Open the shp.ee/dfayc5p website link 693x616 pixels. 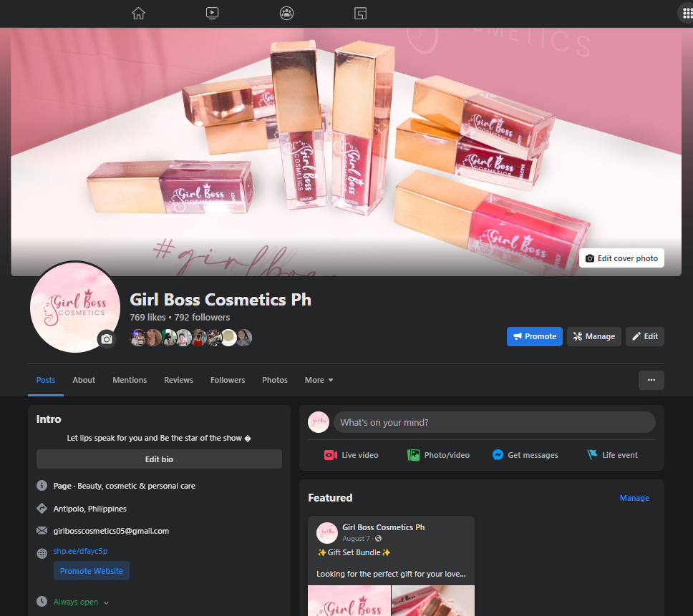[x=80, y=551]
